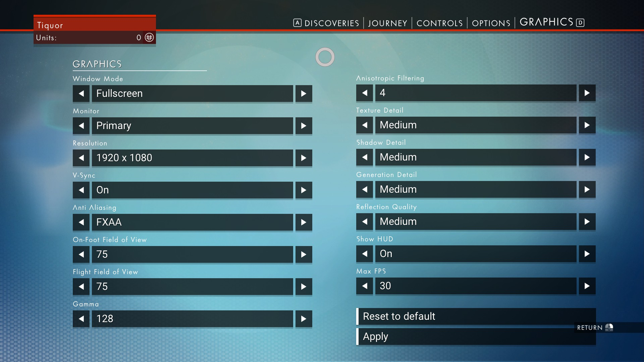Click the left arrow icon for Max FPS

[365, 286]
